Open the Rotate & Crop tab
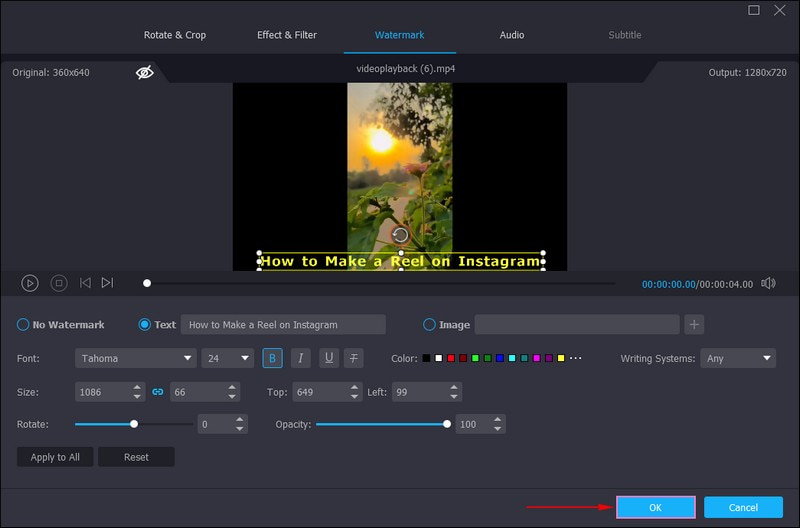Image resolution: width=800 pixels, height=528 pixels. pyautogui.click(x=175, y=35)
